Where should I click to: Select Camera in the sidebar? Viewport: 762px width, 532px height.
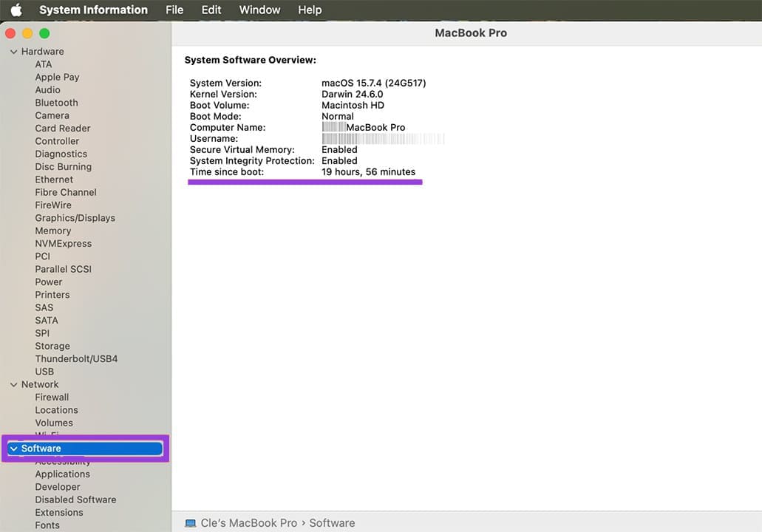click(x=52, y=115)
